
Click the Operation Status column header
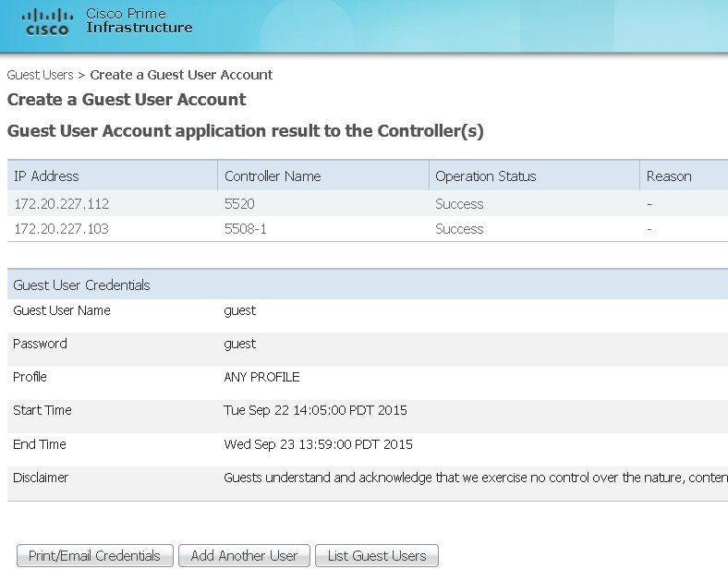(485, 176)
